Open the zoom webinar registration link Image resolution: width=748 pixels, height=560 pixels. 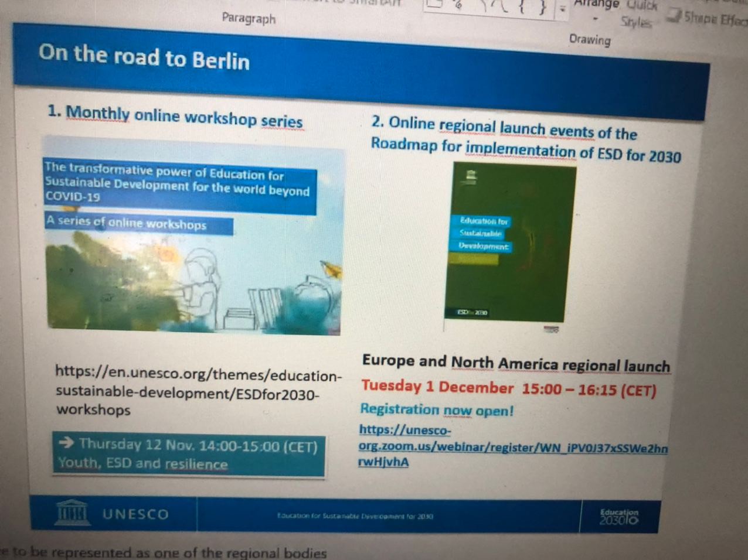tap(513, 446)
